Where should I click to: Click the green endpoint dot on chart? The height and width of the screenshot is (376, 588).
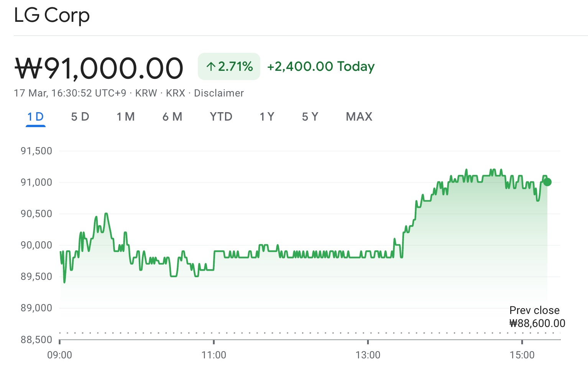pos(547,182)
